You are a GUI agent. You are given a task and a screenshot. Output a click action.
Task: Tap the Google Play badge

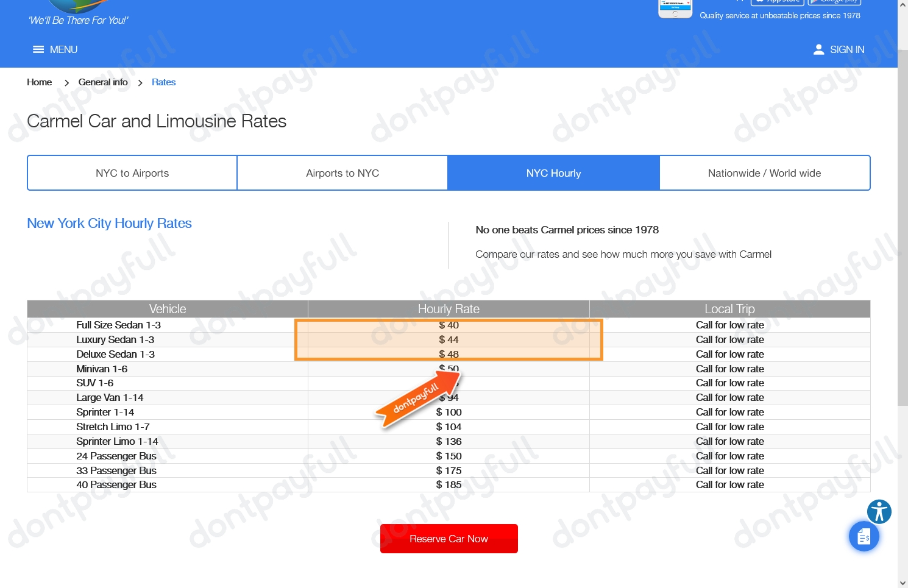click(x=834, y=2)
